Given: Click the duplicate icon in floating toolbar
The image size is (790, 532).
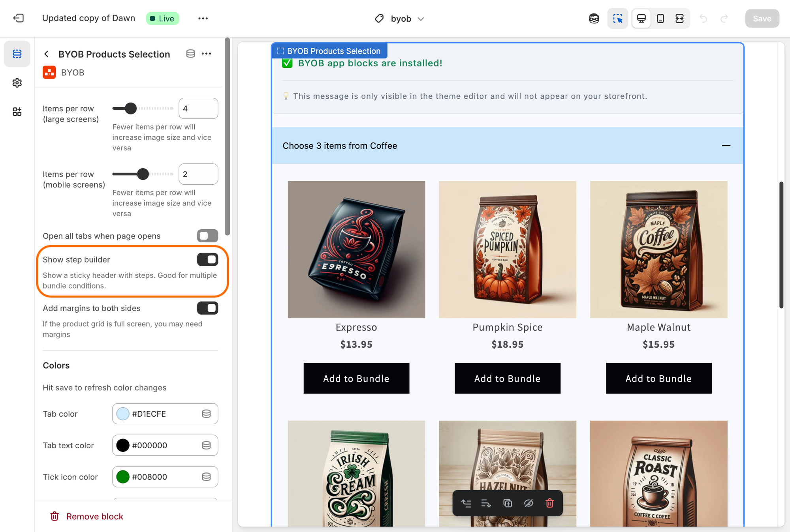Looking at the screenshot, I should (508, 503).
